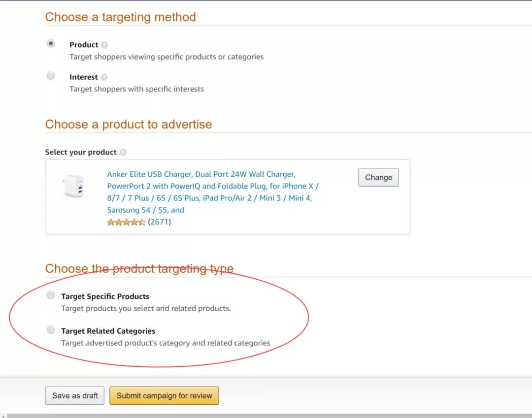
Task: Click Save as draft button
Action: (75, 396)
